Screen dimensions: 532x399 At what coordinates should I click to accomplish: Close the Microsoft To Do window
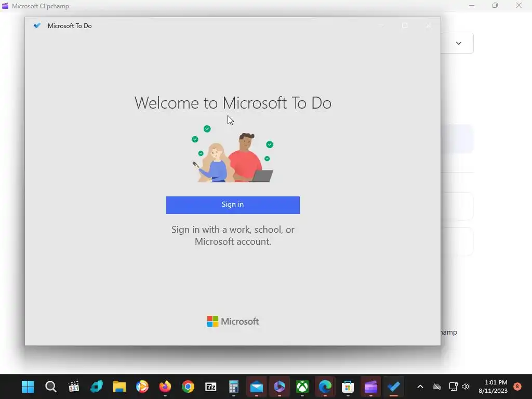pos(429,25)
